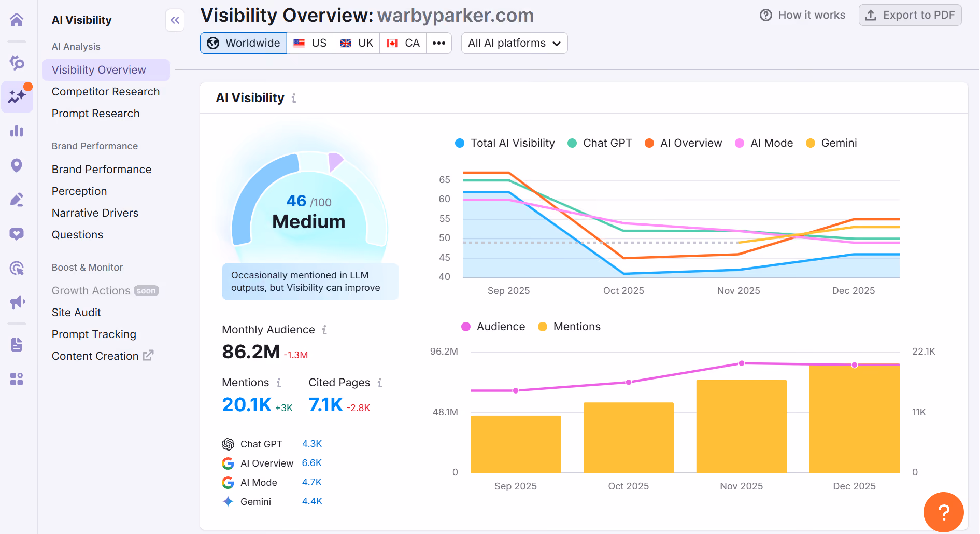
Task: Collapse the AI Visibility sidebar panel
Action: [175, 20]
